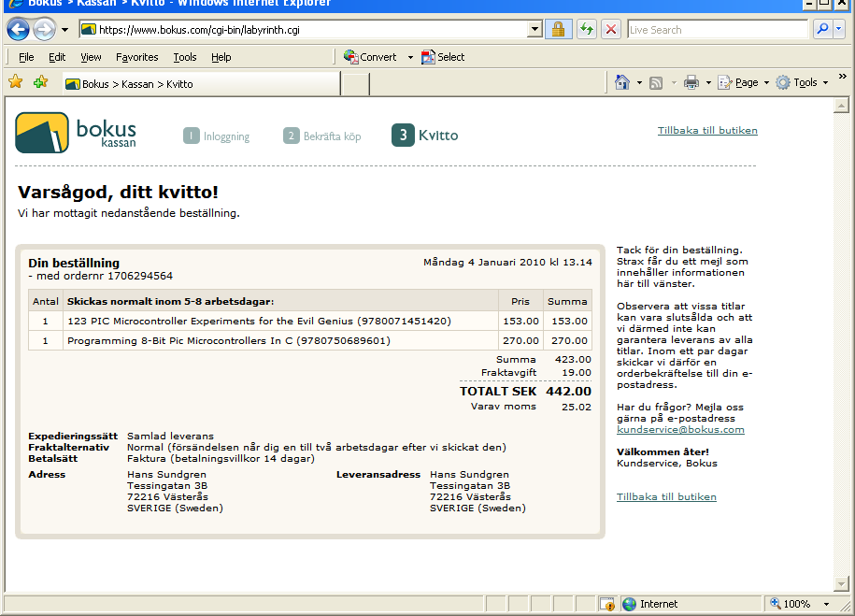This screenshot has height=616, width=855.
Task: Click the kundservice@bokus.com email link
Action: [x=680, y=429]
